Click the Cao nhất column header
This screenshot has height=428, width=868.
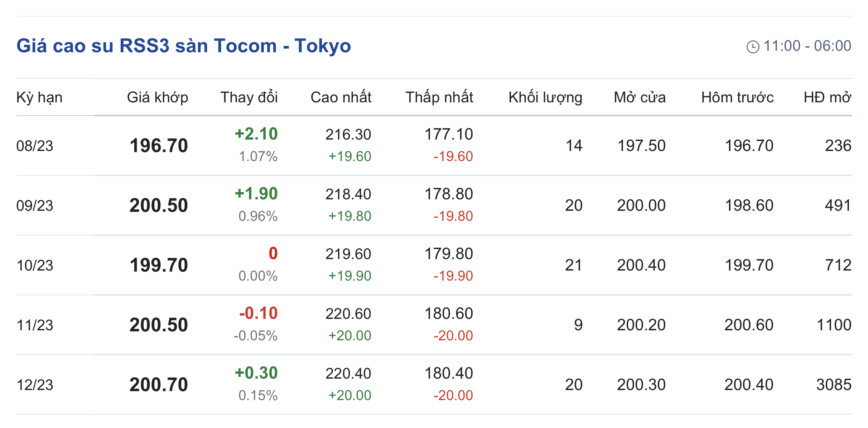tap(341, 97)
